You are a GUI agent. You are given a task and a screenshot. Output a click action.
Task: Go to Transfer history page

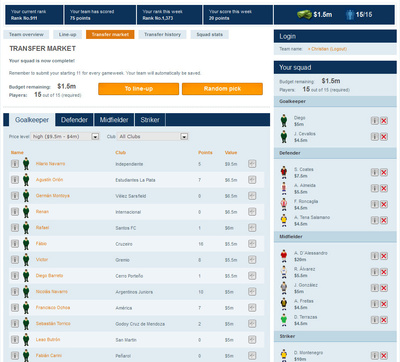click(162, 34)
